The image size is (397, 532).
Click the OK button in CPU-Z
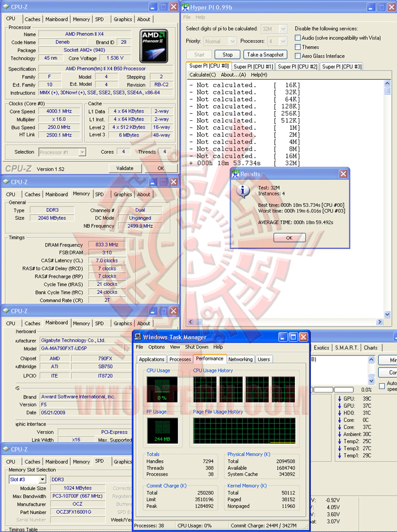click(160, 168)
